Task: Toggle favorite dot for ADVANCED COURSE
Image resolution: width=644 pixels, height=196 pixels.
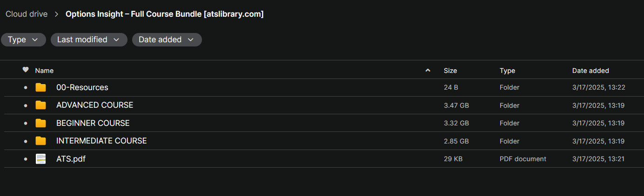Action: [x=26, y=105]
